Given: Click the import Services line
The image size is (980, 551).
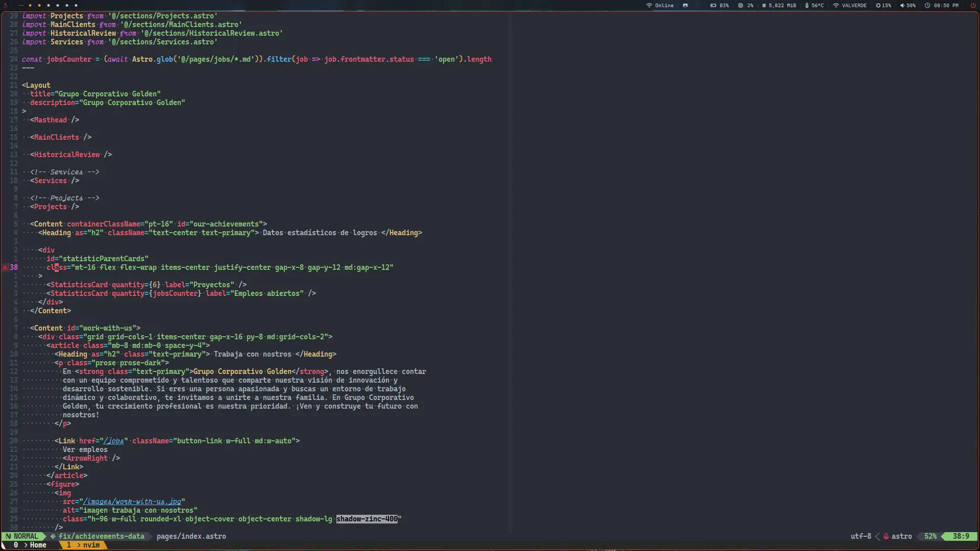Looking at the screenshot, I should [120, 42].
